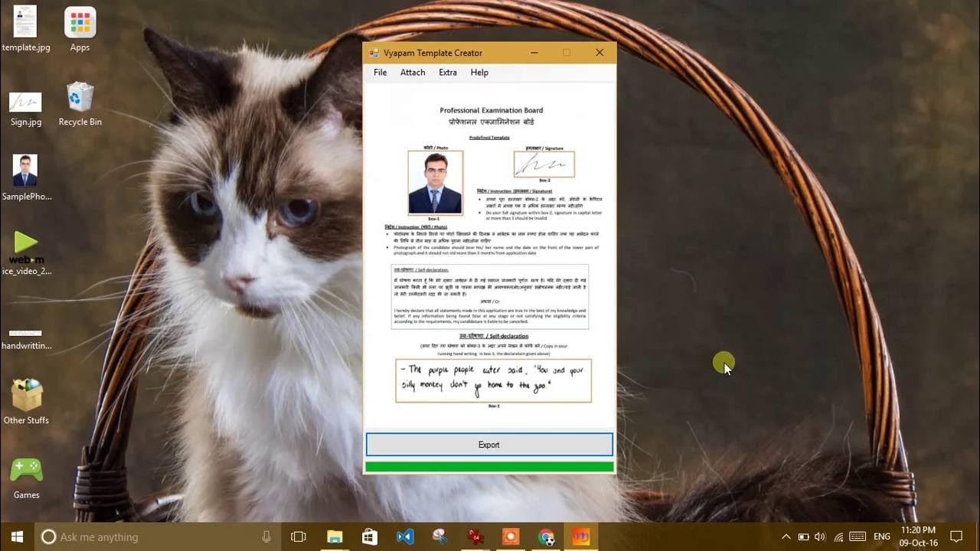The width and height of the screenshot is (980, 551).
Task: Open File Explorer from taskbar
Action: coord(335,537)
